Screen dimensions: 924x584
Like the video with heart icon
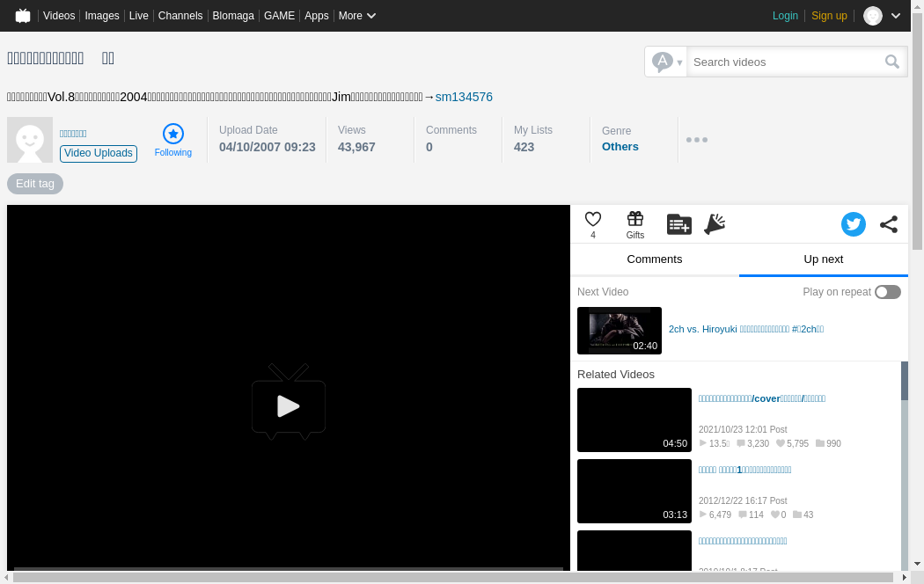pos(593,220)
